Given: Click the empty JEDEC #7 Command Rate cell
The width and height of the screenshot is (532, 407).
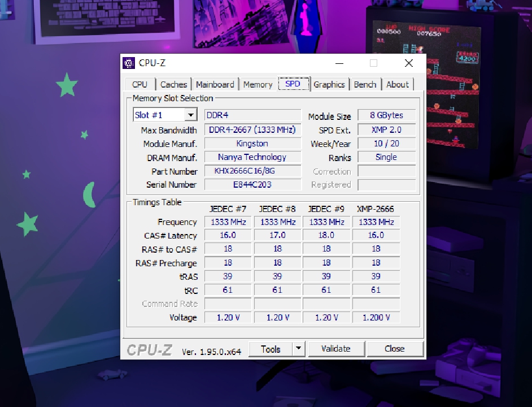Looking at the screenshot, I should (x=228, y=304).
